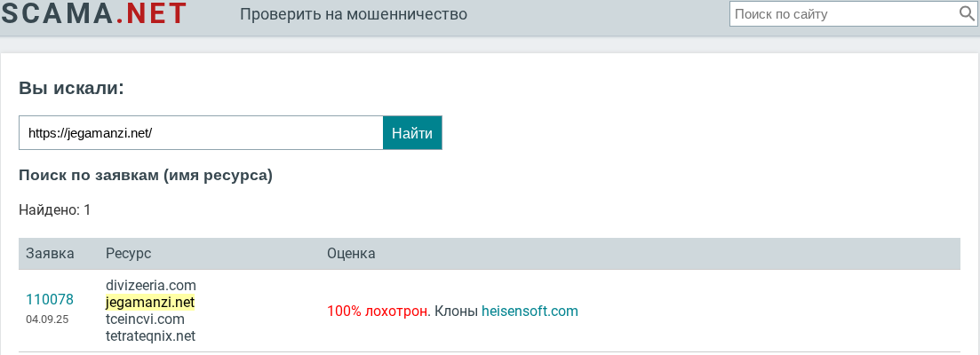The image size is (980, 355).
Task: Open request number 110078
Action: 50,299
